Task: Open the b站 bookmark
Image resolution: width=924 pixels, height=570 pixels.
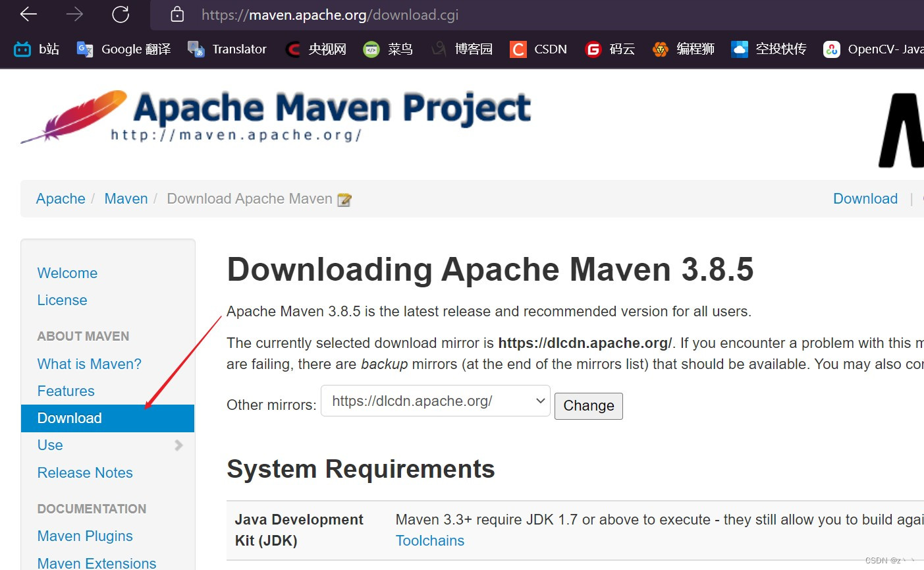Action: [37, 49]
